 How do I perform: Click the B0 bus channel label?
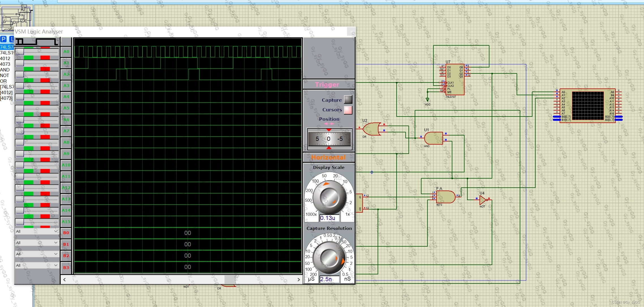[x=66, y=233]
